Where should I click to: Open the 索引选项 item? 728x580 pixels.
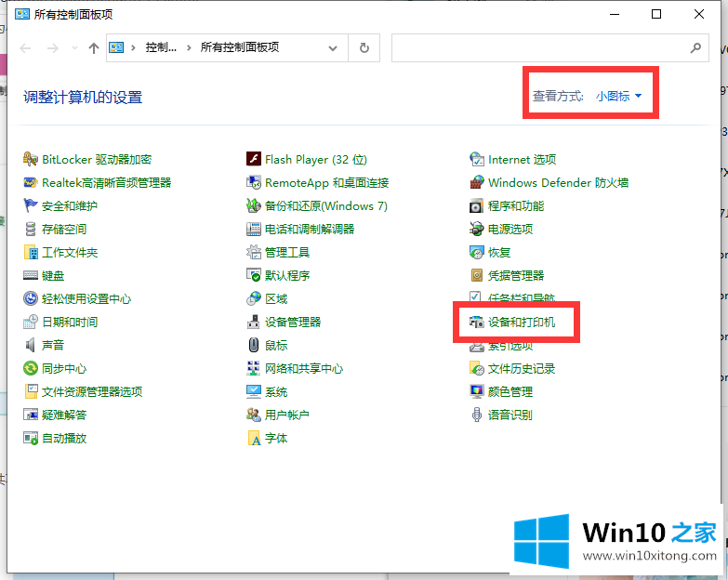click(501, 346)
